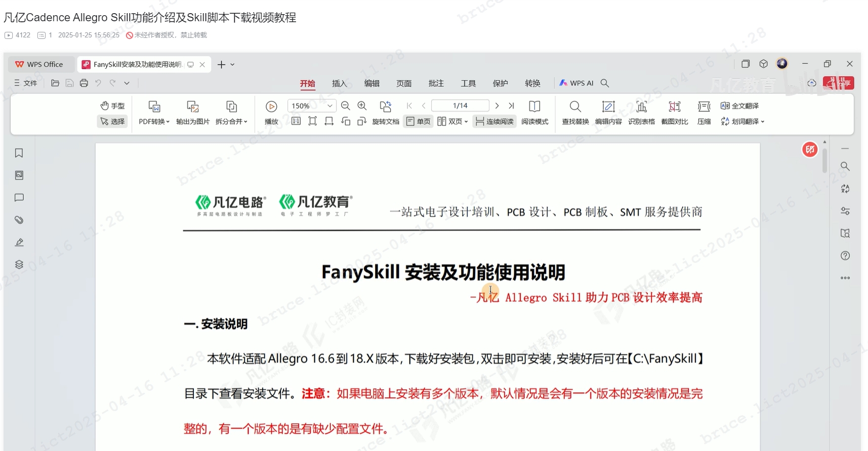Switch to the 批注 tab

(436, 83)
